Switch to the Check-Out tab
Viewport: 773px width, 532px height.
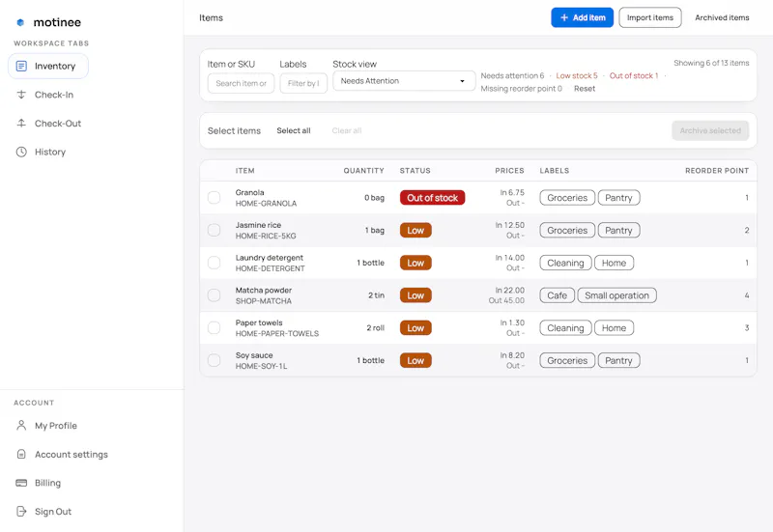58,124
